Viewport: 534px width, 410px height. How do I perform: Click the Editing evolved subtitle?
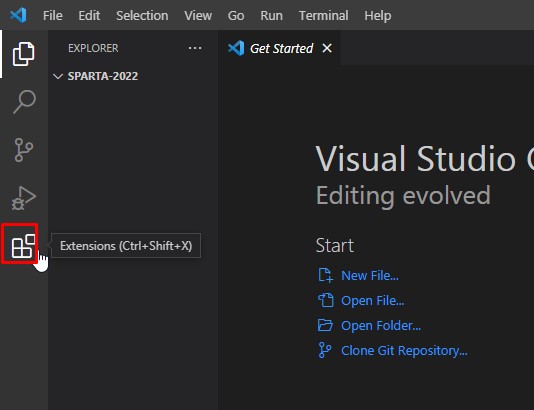(x=403, y=195)
